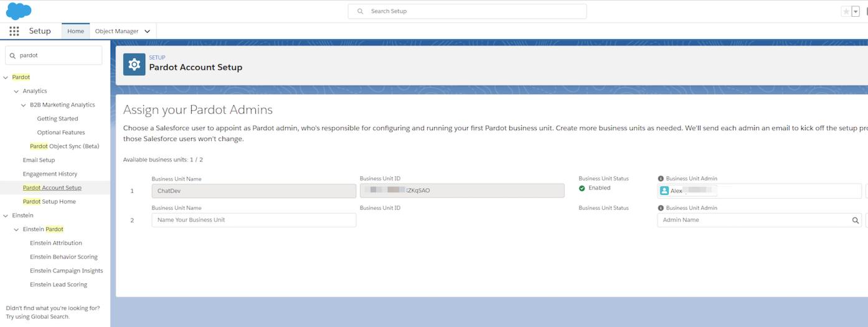This screenshot has height=327, width=868.
Task: Open Engagement History in the sidebar
Action: coord(50,174)
